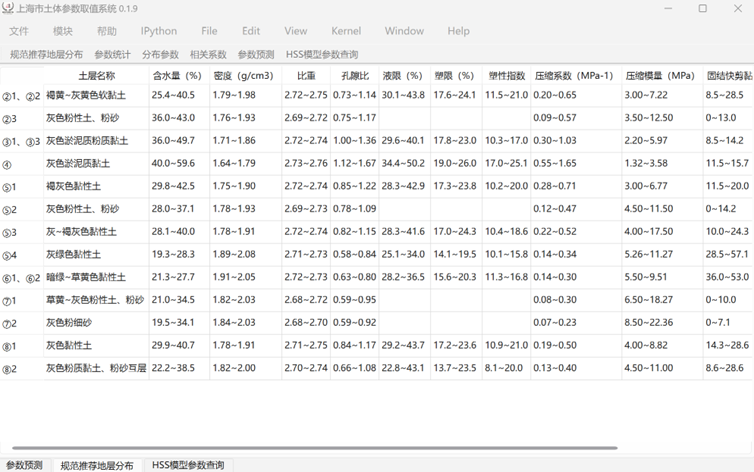Open 相关系数 from the toolbar

pos(208,55)
